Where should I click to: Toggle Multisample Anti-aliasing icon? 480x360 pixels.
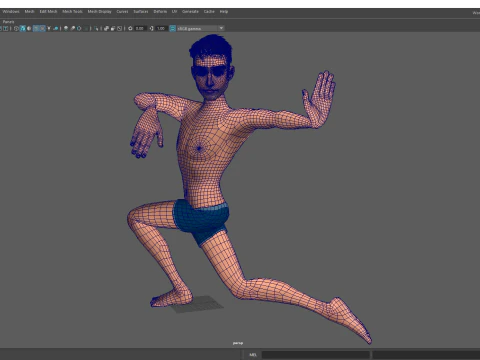[x=79, y=29]
